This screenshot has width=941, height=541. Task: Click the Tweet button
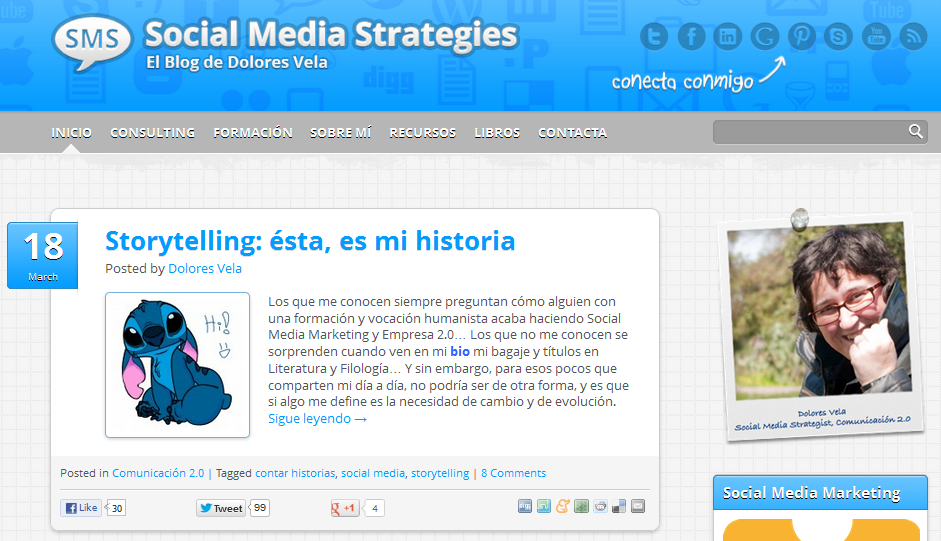tap(221, 508)
